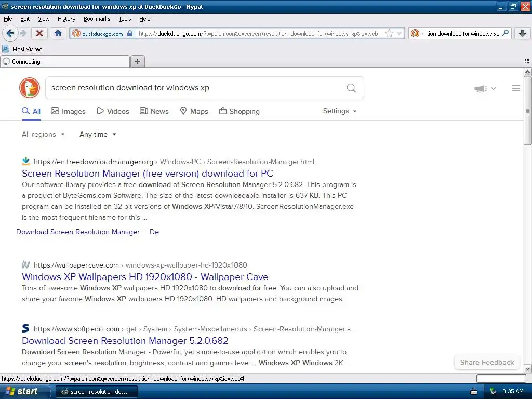
Task: Open the Settings dropdown
Action: (x=340, y=111)
